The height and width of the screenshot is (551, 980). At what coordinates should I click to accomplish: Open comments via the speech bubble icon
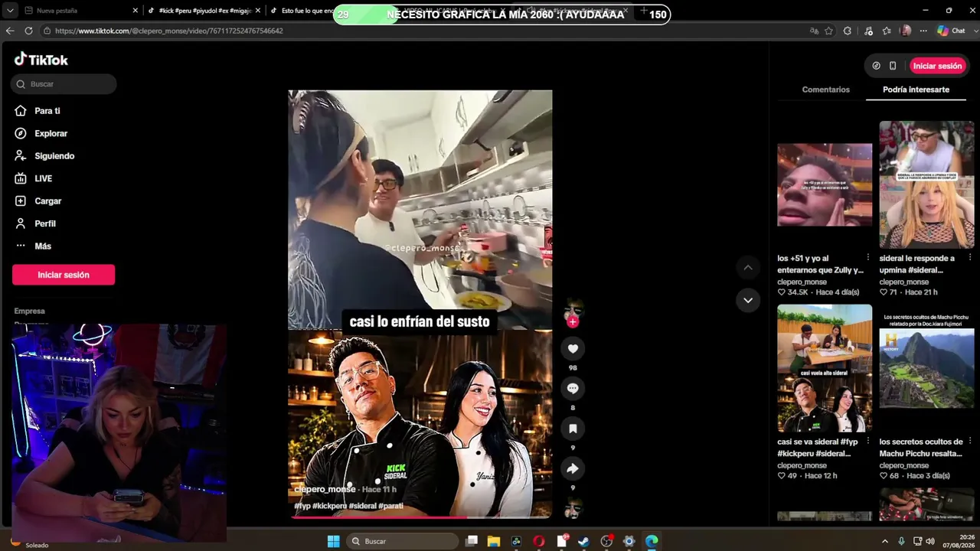[x=573, y=389]
